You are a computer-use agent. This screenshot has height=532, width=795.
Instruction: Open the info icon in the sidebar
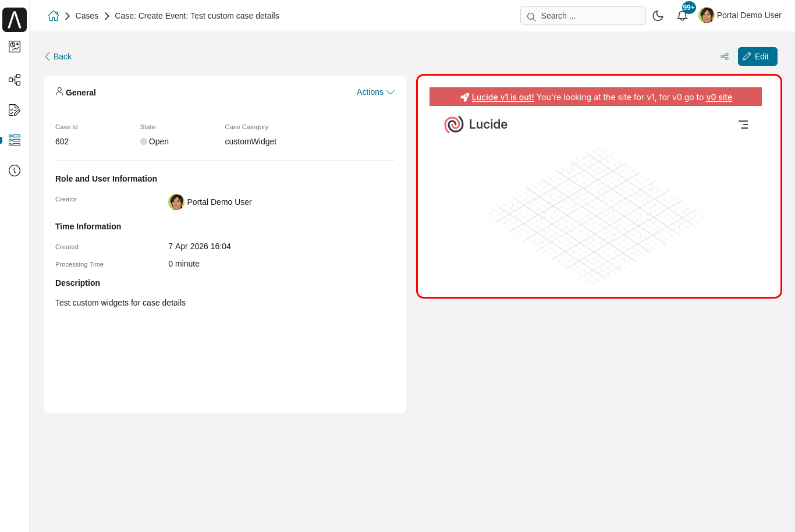[x=15, y=171]
